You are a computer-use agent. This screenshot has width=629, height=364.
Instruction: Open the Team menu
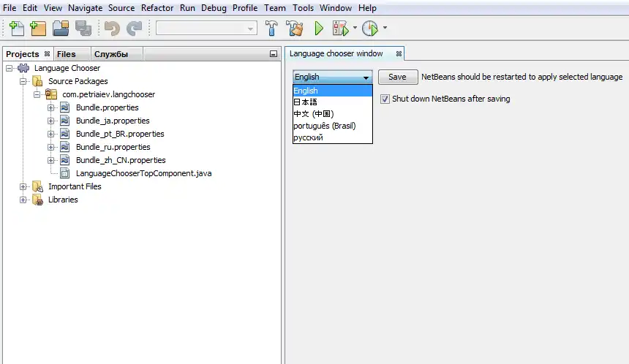pyautogui.click(x=275, y=8)
